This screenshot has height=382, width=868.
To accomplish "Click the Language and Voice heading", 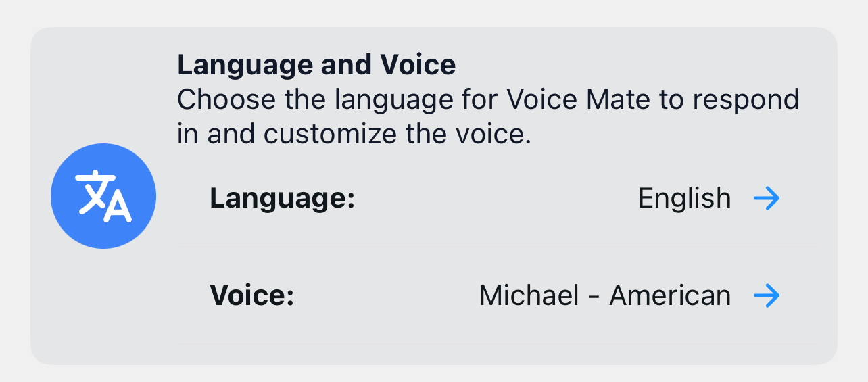I will (316, 65).
